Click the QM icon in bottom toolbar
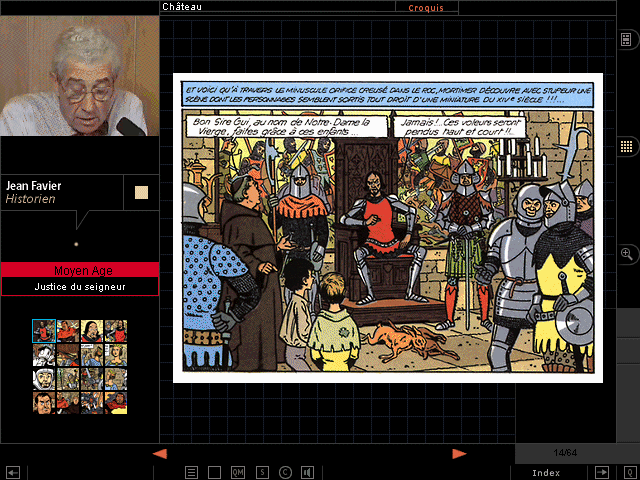 coord(238,473)
